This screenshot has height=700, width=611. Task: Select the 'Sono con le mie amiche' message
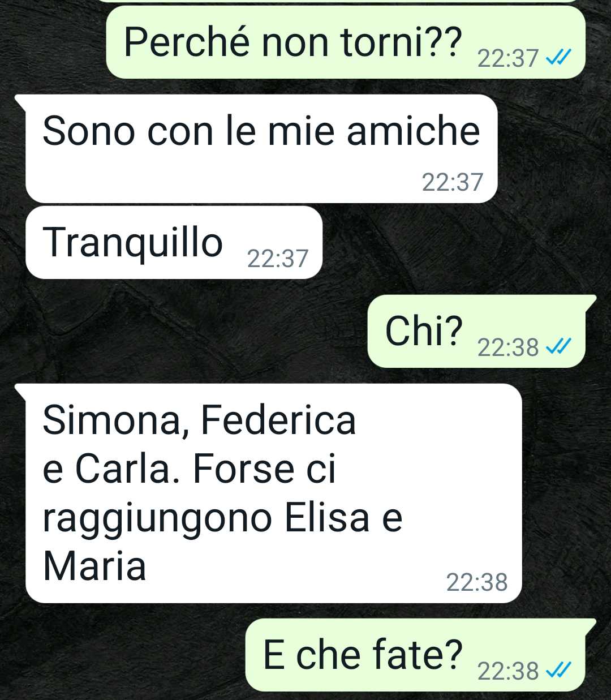point(261,149)
